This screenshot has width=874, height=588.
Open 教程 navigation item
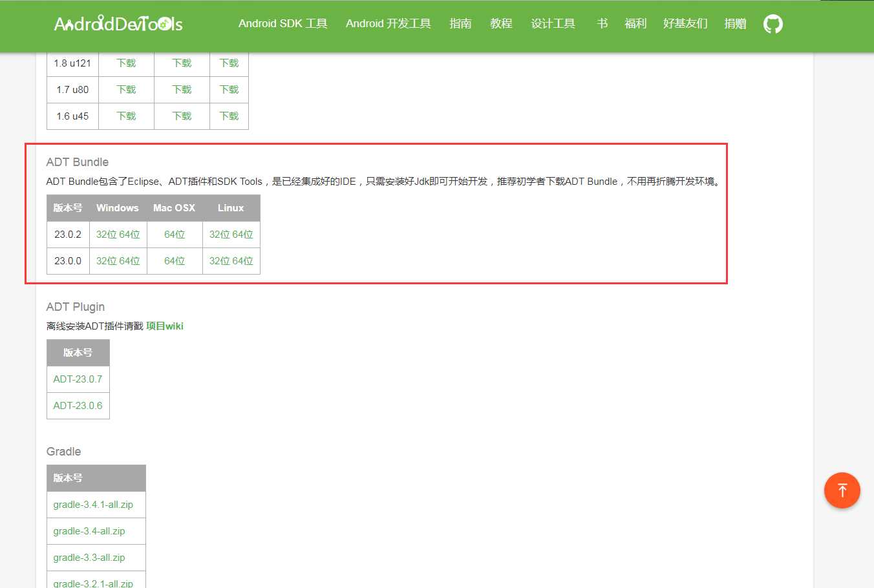coord(501,24)
